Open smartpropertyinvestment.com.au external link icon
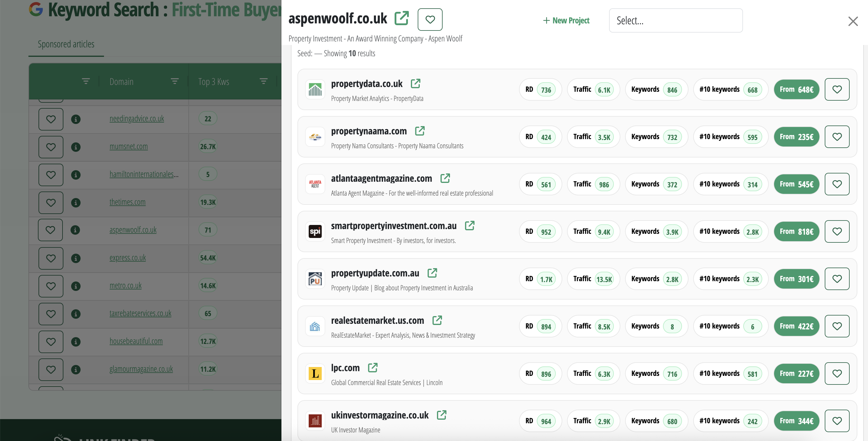Screen dimensions: 868x441 click(470, 226)
